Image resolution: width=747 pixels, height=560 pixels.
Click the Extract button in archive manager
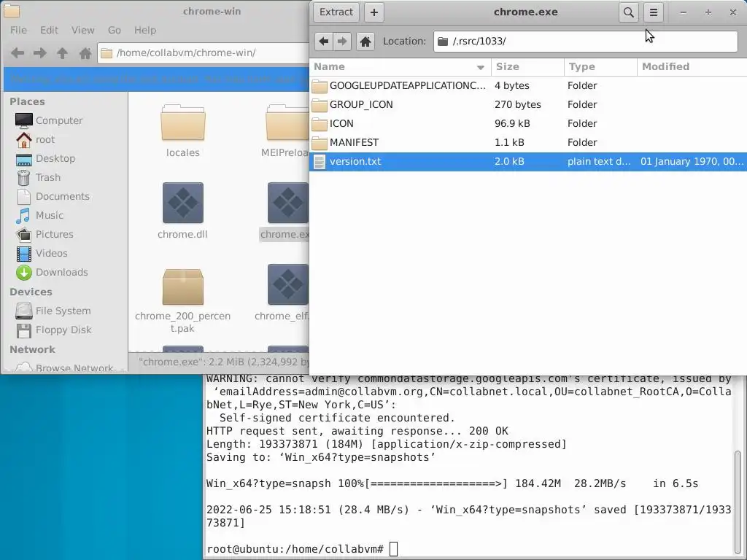click(336, 12)
